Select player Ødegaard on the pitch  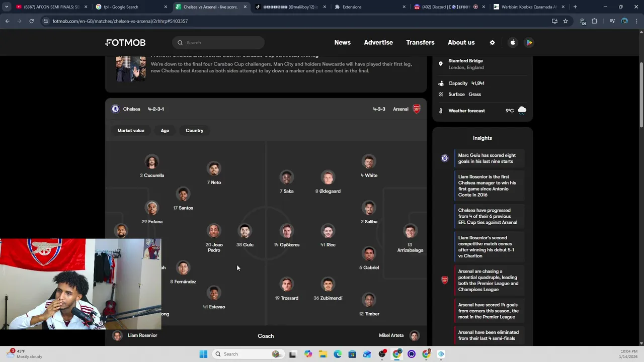click(328, 183)
